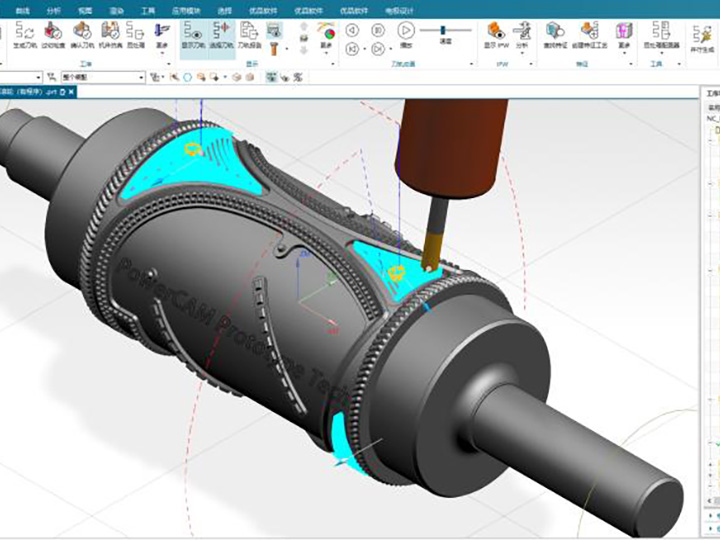Open the entire assembly scope dropdown

[103, 77]
